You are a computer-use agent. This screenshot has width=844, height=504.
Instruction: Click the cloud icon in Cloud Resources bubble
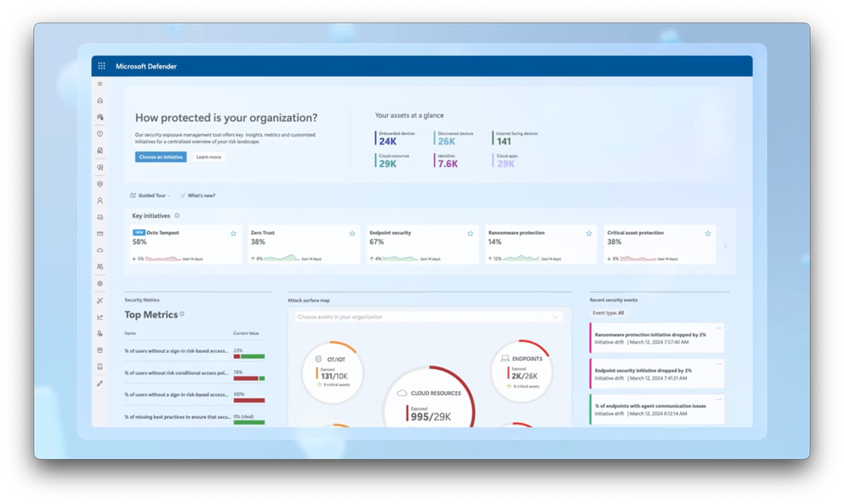pyautogui.click(x=401, y=393)
